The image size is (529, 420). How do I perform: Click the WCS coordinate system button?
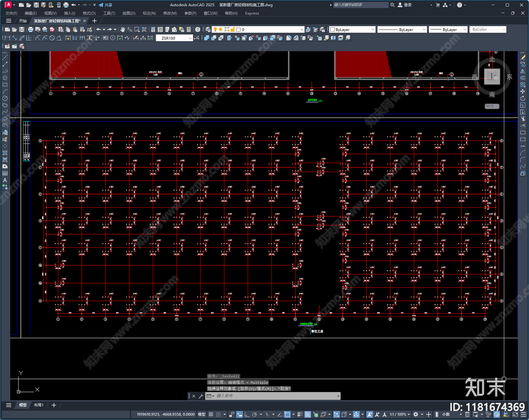[492, 106]
